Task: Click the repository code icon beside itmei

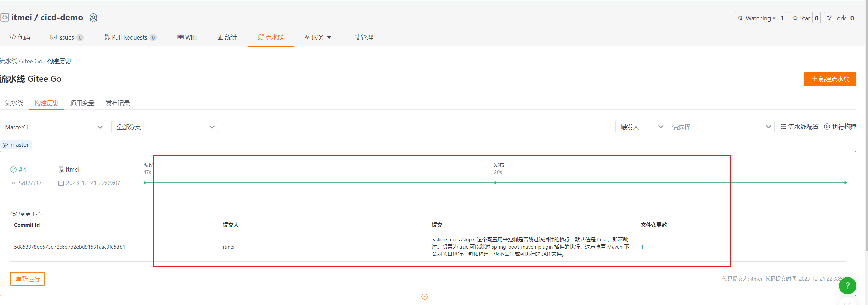Action: pos(4,18)
